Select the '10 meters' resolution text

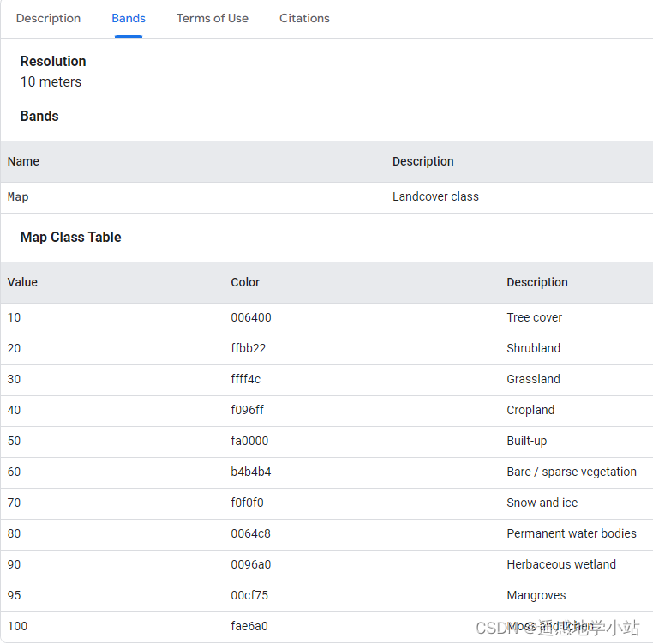pos(51,81)
